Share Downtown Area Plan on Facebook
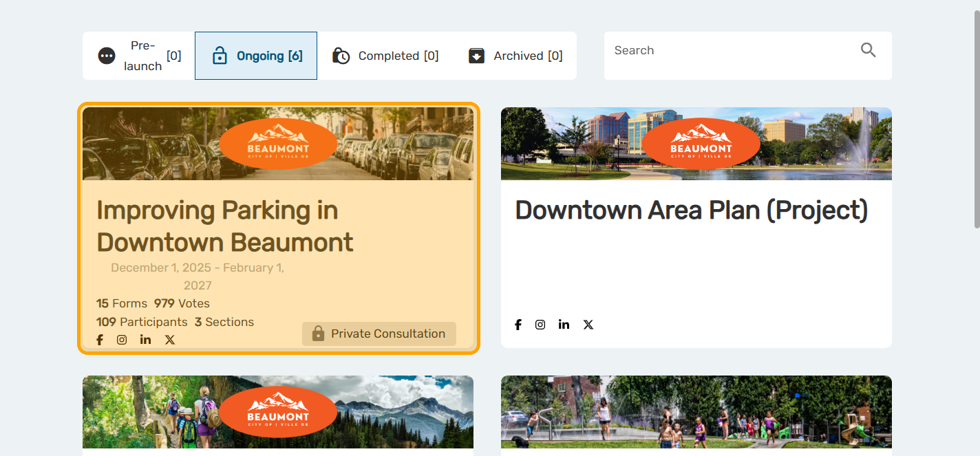Screen dimensions: 980x456 click(518, 325)
